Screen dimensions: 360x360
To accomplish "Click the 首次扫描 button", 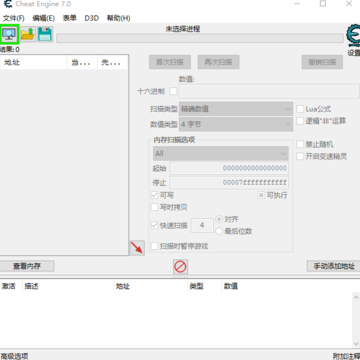I will pyautogui.click(x=170, y=62).
